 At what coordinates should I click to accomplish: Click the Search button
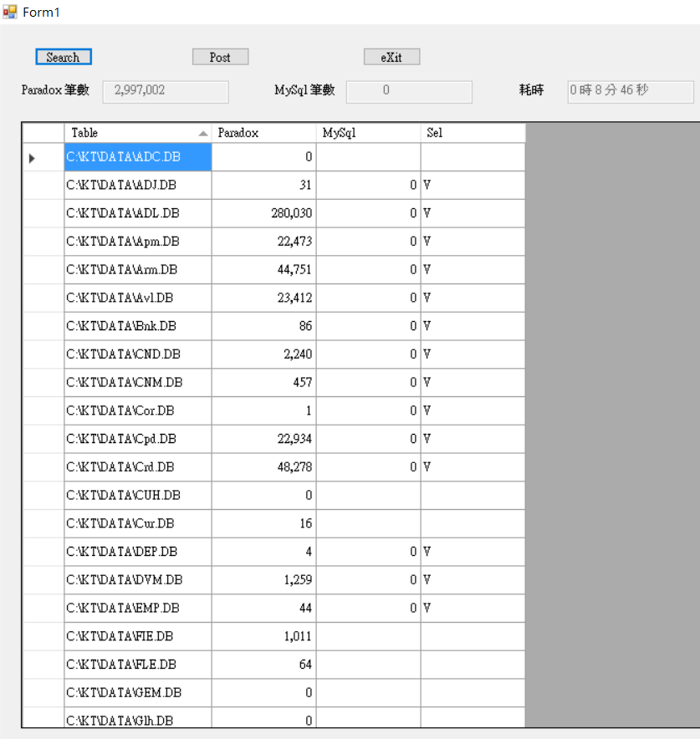64,57
